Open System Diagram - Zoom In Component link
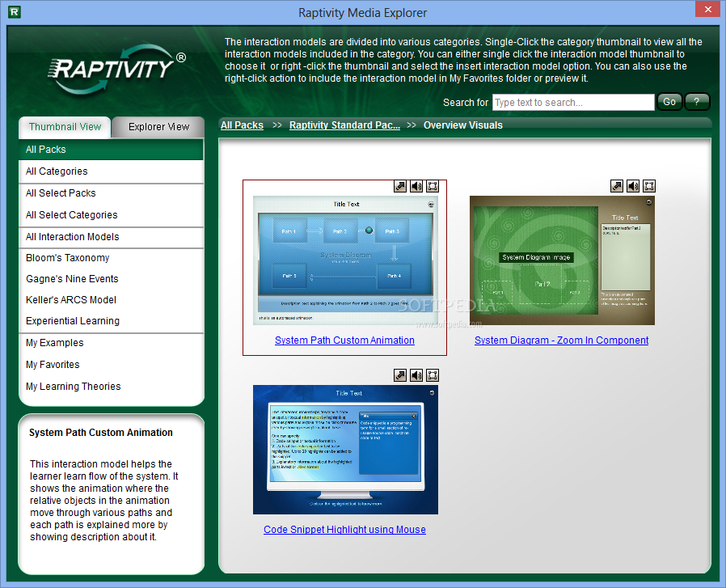The height and width of the screenshot is (588, 726). [561, 341]
